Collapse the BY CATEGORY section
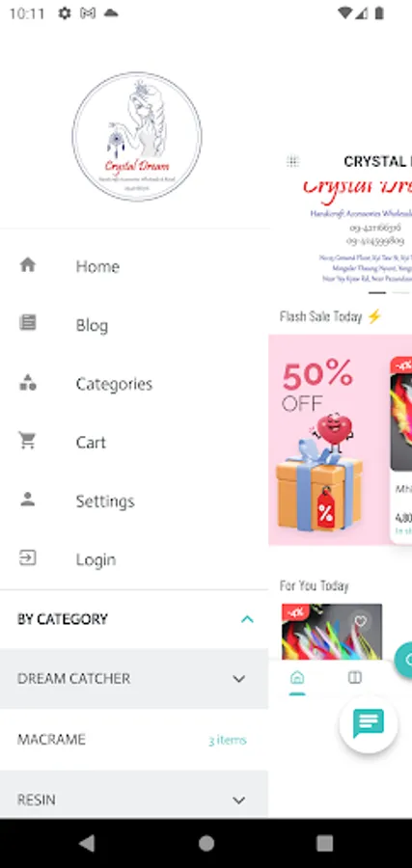 pos(247,619)
